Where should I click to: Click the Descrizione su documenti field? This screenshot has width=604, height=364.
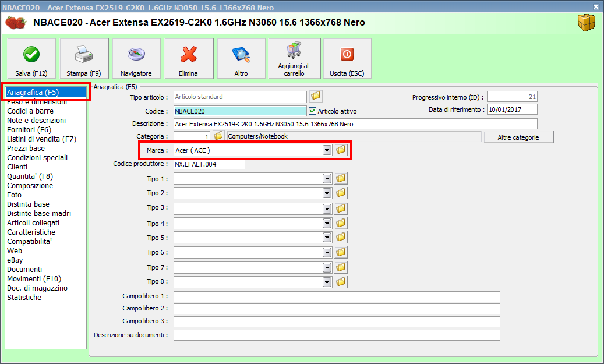coord(337,335)
